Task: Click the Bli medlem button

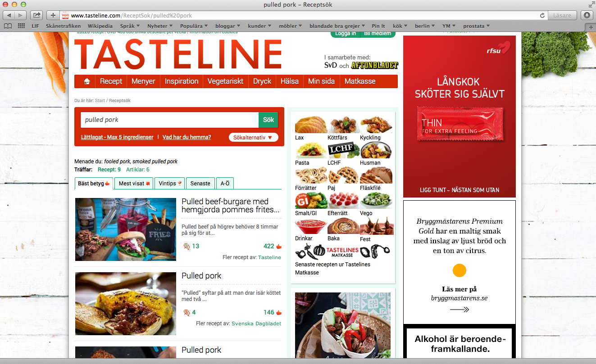Action: [378, 33]
